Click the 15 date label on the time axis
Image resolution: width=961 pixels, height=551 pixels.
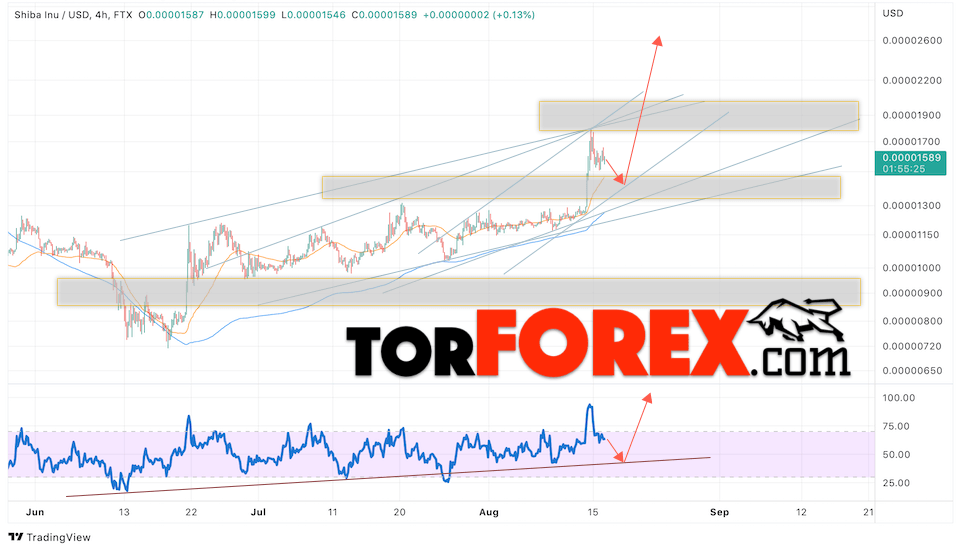pos(593,512)
